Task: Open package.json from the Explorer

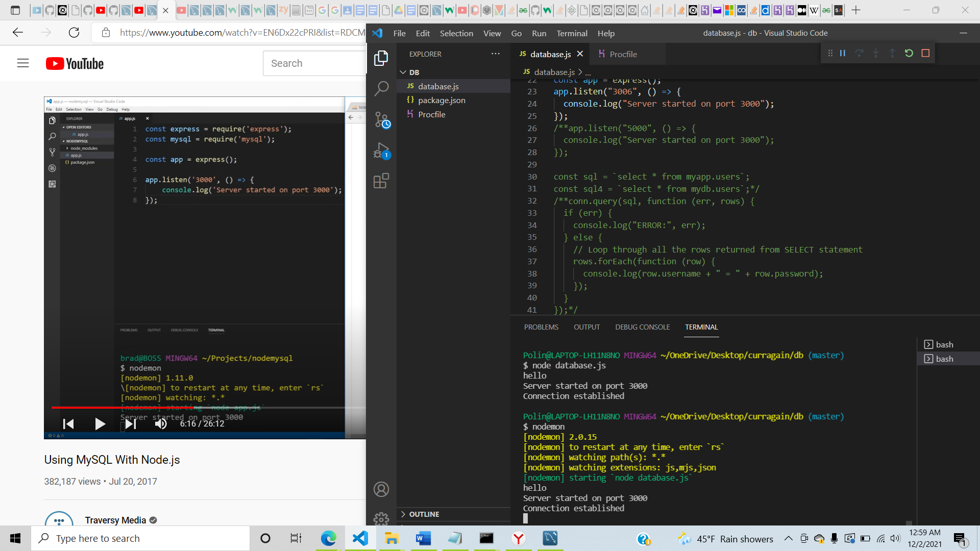Action: [x=441, y=100]
